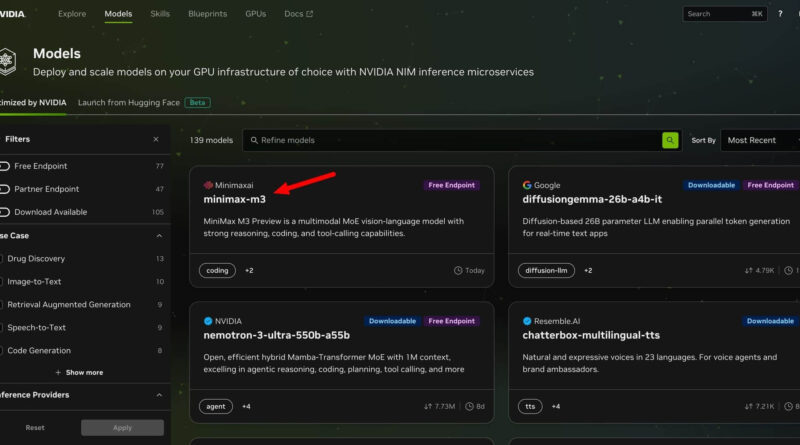Click the agent tag on nemotron
Screen dimensions: 800x445
coord(216,406)
